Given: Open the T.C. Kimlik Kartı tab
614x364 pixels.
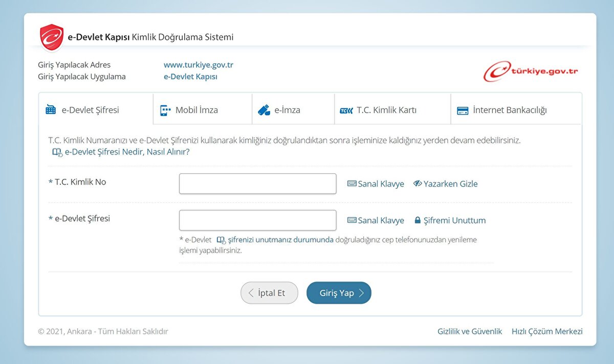Looking at the screenshot, I should pos(386,110).
